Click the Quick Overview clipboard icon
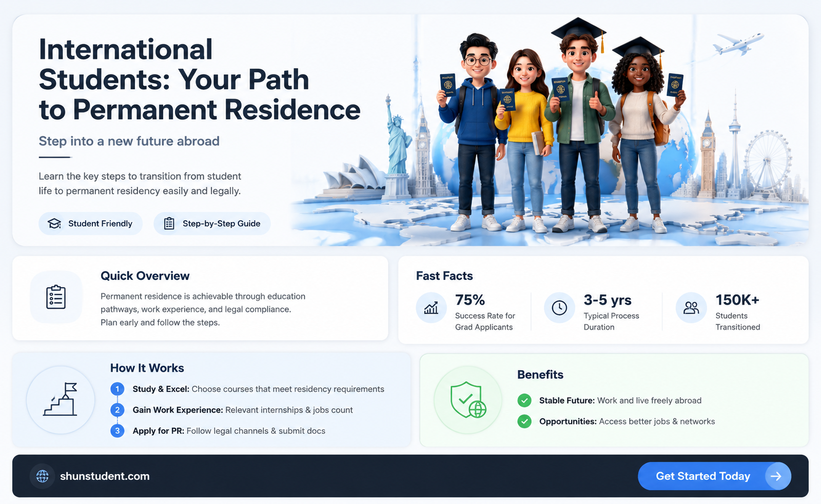 pos(56,297)
